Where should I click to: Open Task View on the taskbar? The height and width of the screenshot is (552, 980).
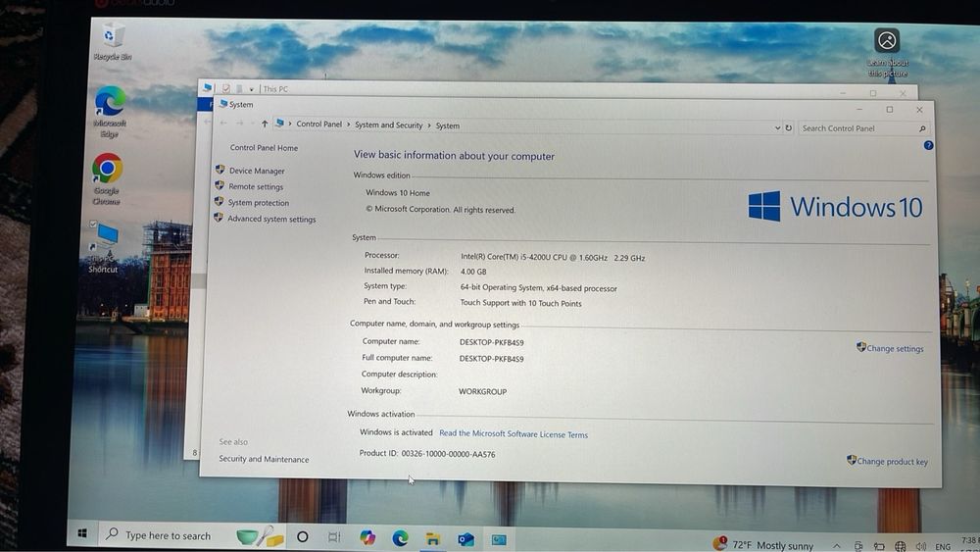click(x=334, y=537)
